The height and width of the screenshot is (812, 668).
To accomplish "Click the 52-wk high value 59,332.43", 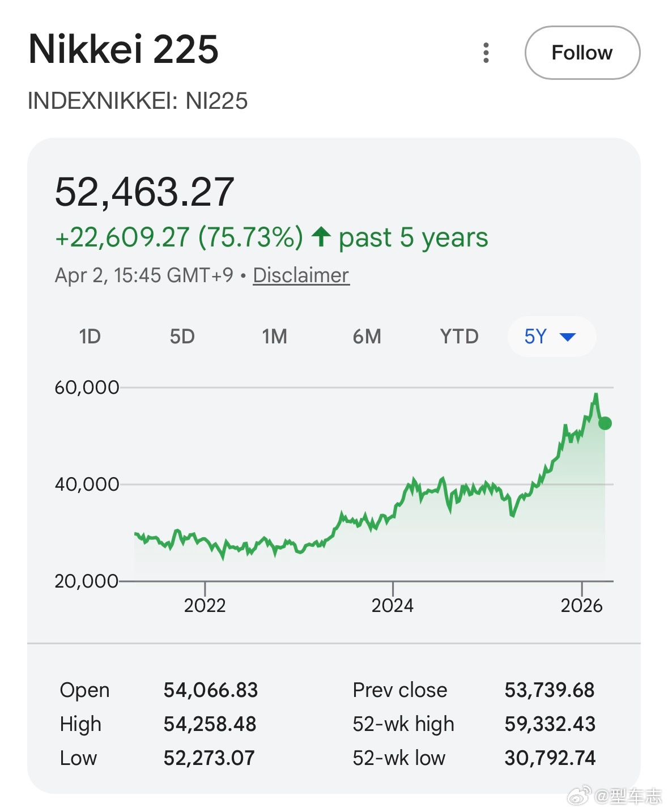I will point(550,724).
